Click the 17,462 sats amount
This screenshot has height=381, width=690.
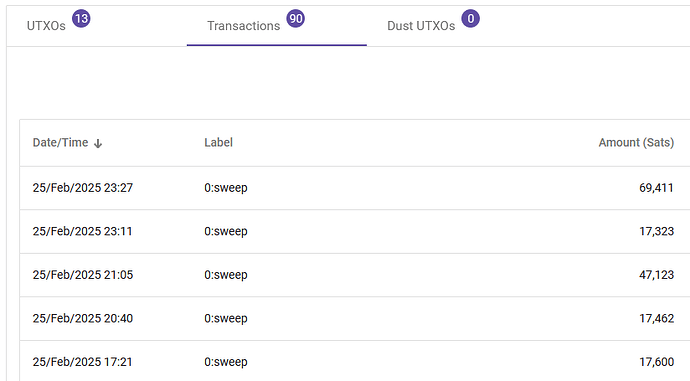click(656, 319)
